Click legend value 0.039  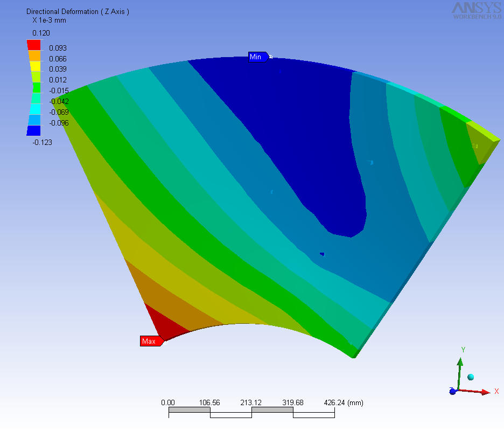coord(58,69)
